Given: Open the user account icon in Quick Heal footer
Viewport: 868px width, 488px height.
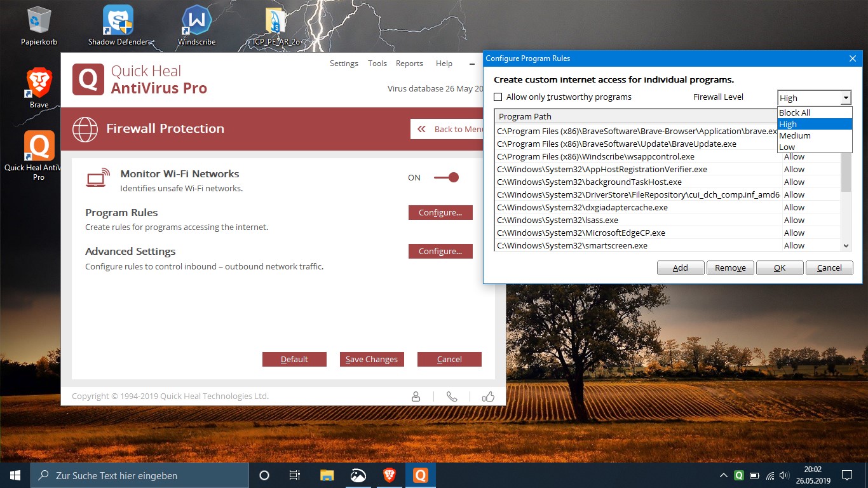Looking at the screenshot, I should pos(416,396).
